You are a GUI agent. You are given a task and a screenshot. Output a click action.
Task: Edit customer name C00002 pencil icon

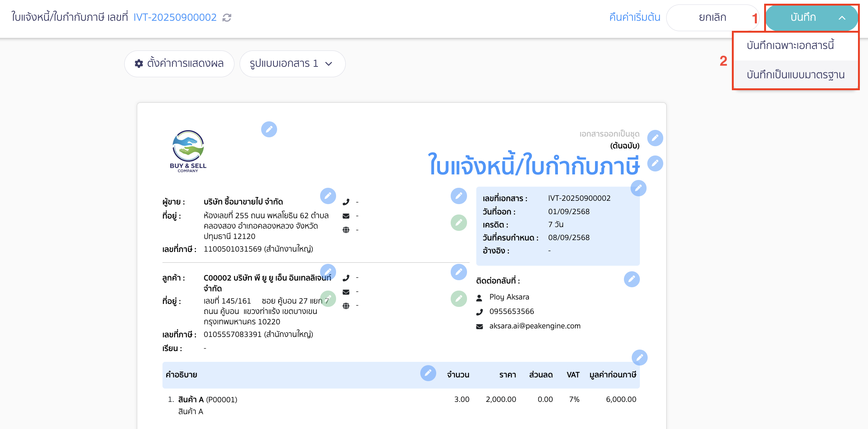(x=328, y=272)
